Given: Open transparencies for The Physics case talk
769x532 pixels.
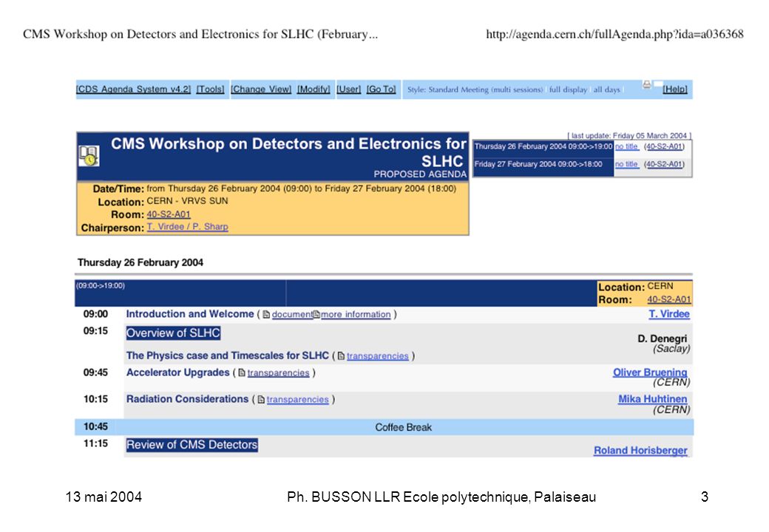Looking at the screenshot, I should (378, 356).
